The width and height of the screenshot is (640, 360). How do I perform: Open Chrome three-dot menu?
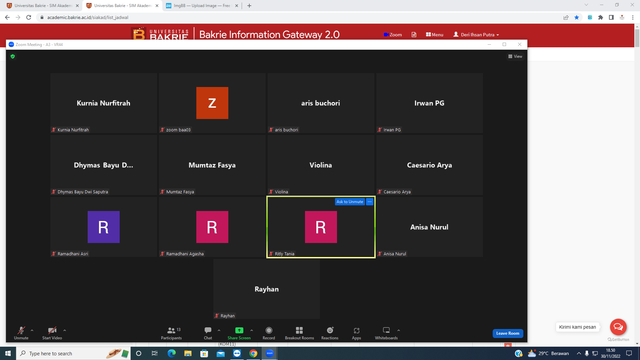click(x=633, y=18)
